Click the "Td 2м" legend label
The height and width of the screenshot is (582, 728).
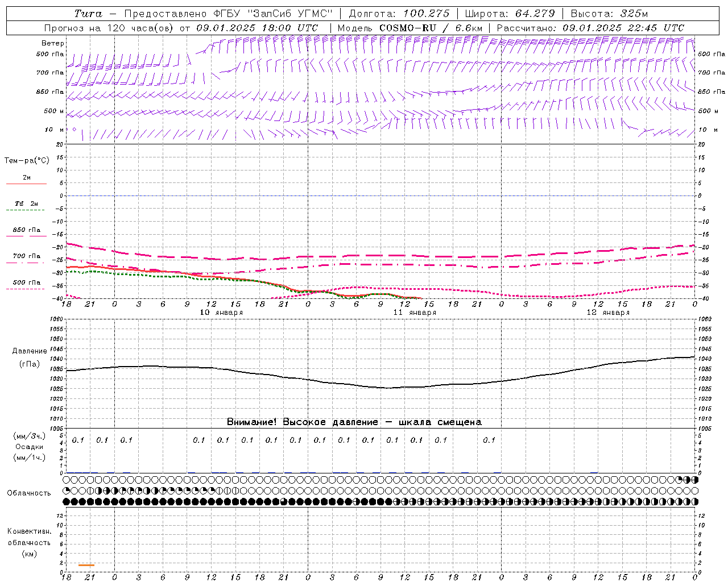click(x=27, y=203)
